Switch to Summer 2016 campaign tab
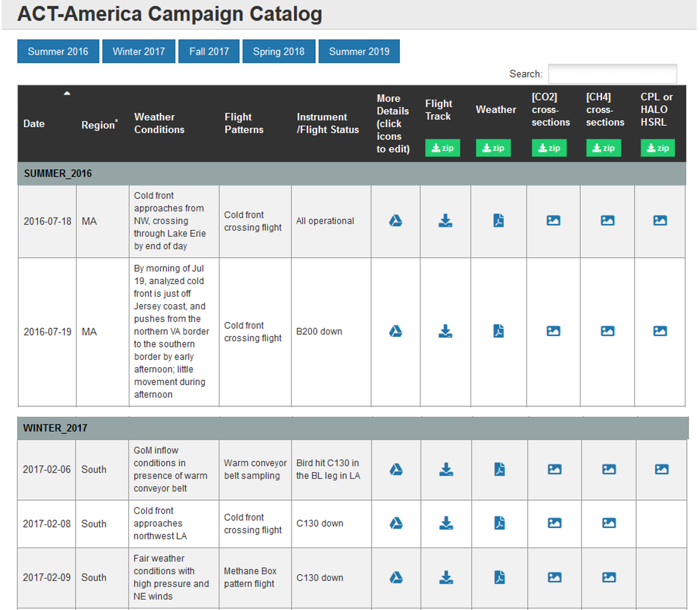 (58, 52)
